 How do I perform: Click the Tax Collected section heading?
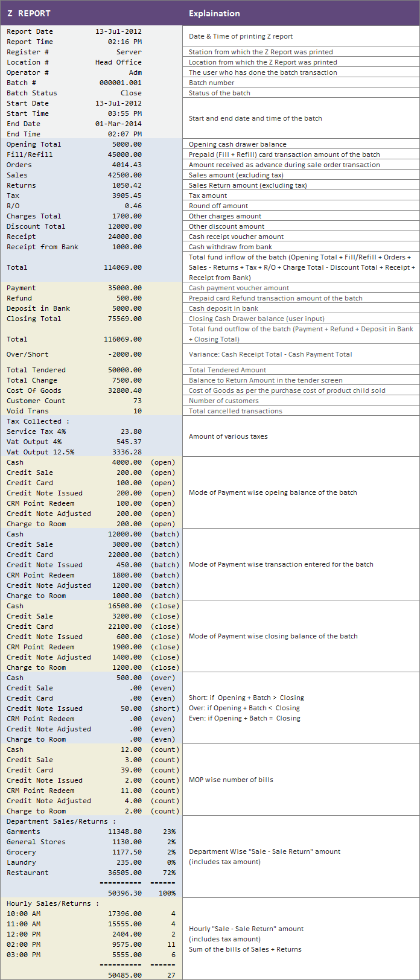tap(38, 421)
